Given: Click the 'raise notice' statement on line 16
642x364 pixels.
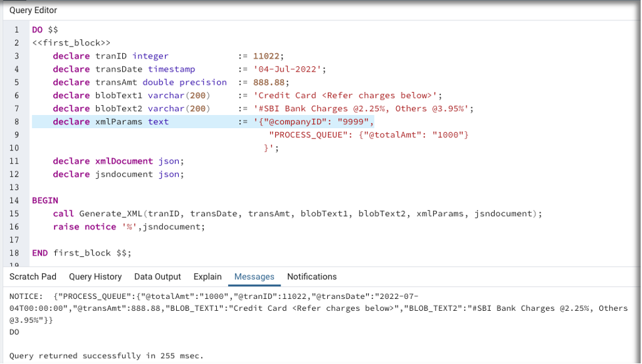Looking at the screenshot, I should (129, 227).
